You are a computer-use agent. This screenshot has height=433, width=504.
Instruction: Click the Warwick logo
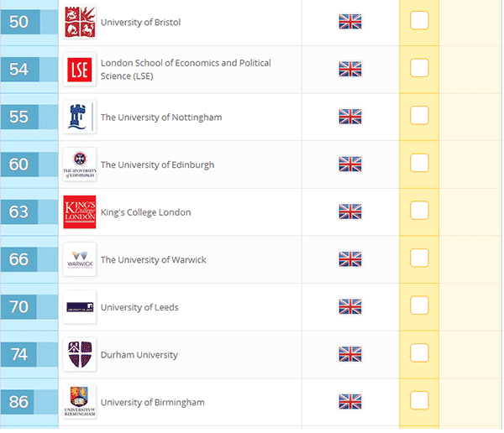pyautogui.click(x=80, y=259)
